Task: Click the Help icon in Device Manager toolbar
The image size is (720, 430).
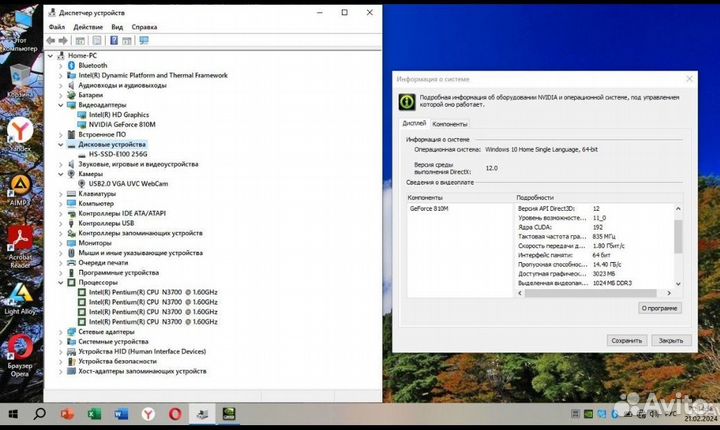Action: [114, 41]
